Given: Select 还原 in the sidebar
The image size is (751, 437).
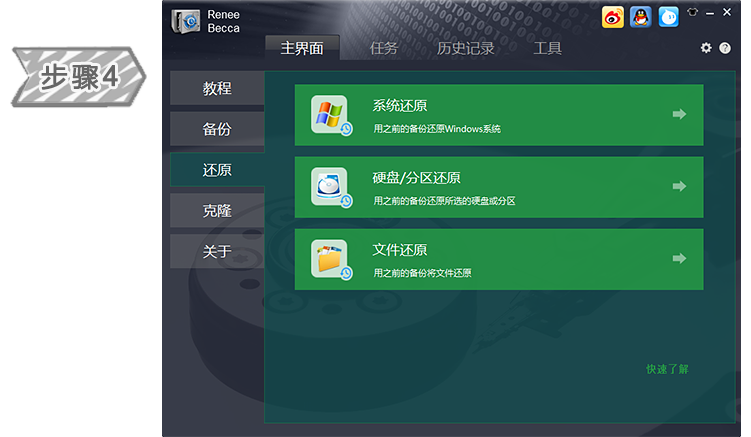Looking at the screenshot, I should pos(217,170).
